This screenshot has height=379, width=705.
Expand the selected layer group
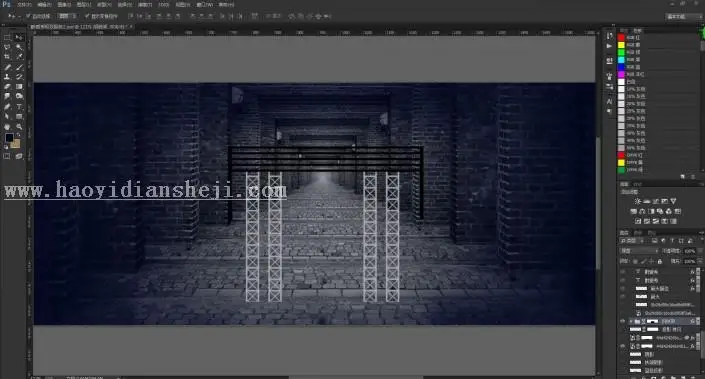[x=631, y=321]
